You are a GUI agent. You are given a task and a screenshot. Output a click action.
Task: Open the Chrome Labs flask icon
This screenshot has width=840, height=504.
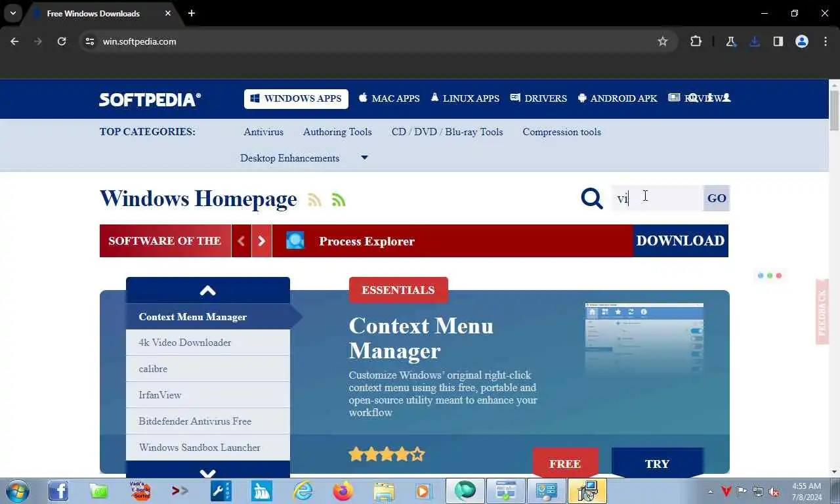730,41
